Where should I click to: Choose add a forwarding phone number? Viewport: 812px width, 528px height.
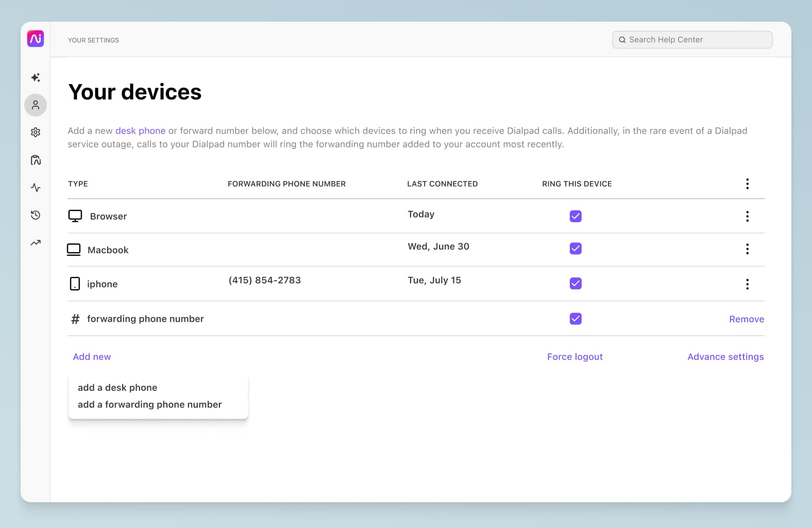(x=150, y=405)
